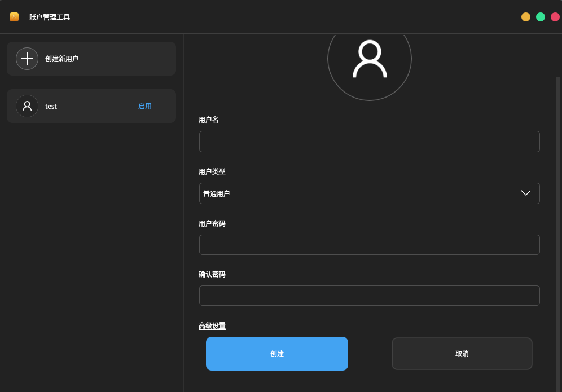Select the 创建新用户 entry in the sidebar
The image size is (562, 392).
point(91,59)
